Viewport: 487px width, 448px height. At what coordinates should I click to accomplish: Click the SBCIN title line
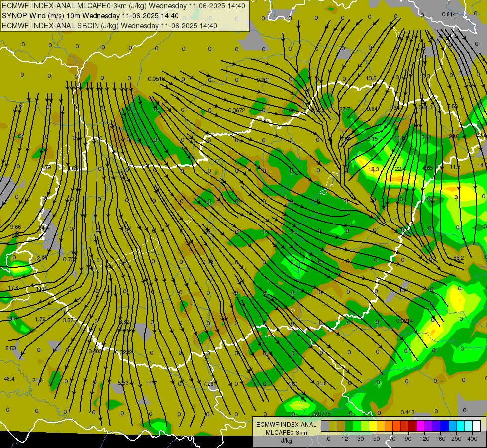[109, 26]
